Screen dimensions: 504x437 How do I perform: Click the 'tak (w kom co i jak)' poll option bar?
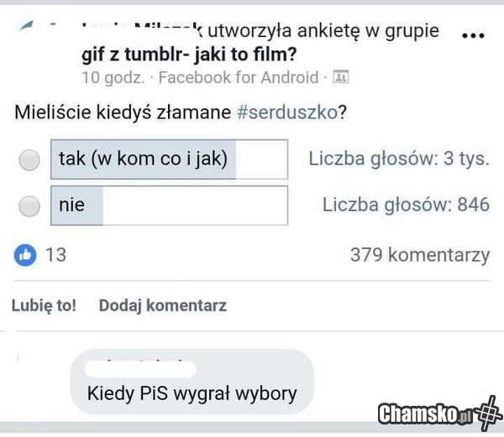pyautogui.click(x=169, y=159)
